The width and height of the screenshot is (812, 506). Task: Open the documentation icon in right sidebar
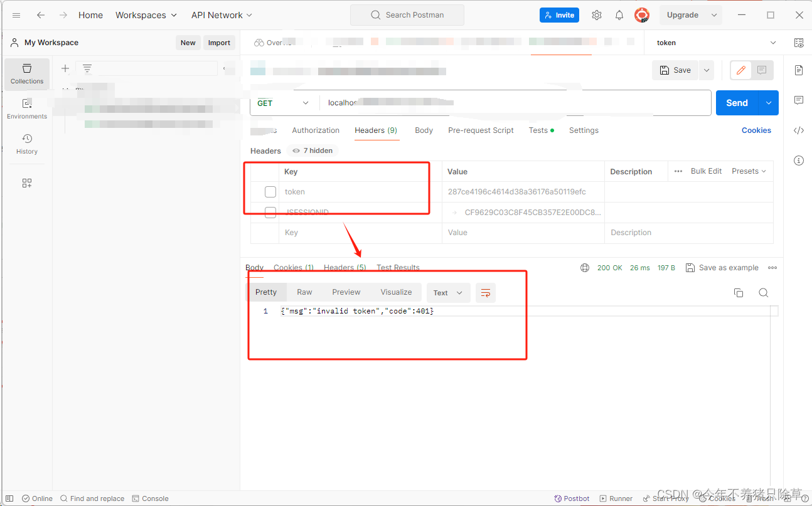(x=799, y=70)
